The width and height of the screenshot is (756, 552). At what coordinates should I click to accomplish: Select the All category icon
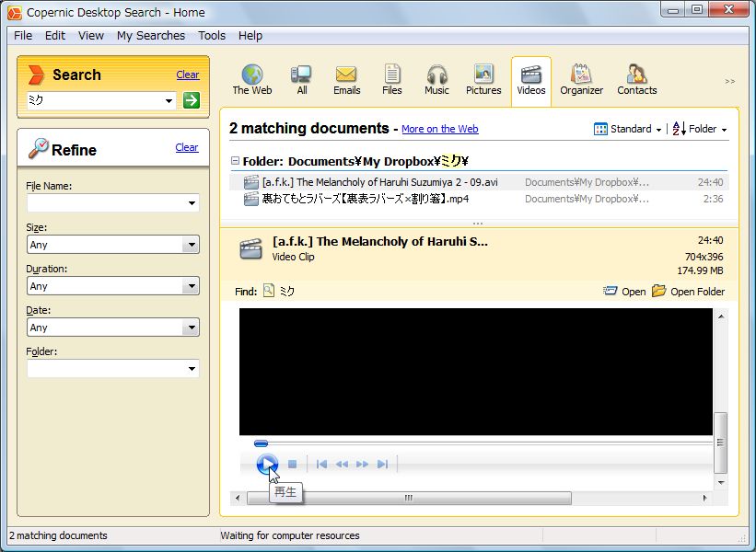coord(302,80)
